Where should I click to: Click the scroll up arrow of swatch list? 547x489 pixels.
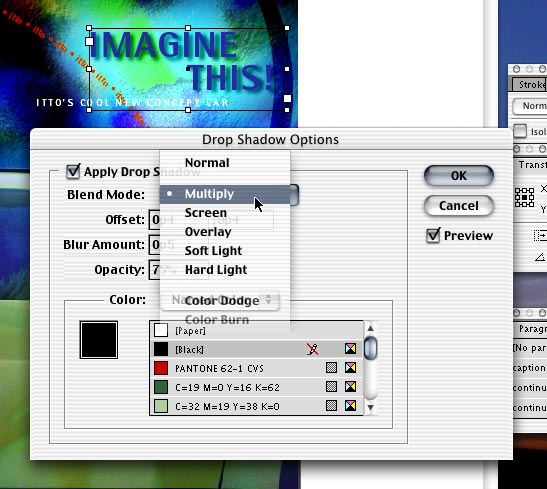[x=370, y=328]
